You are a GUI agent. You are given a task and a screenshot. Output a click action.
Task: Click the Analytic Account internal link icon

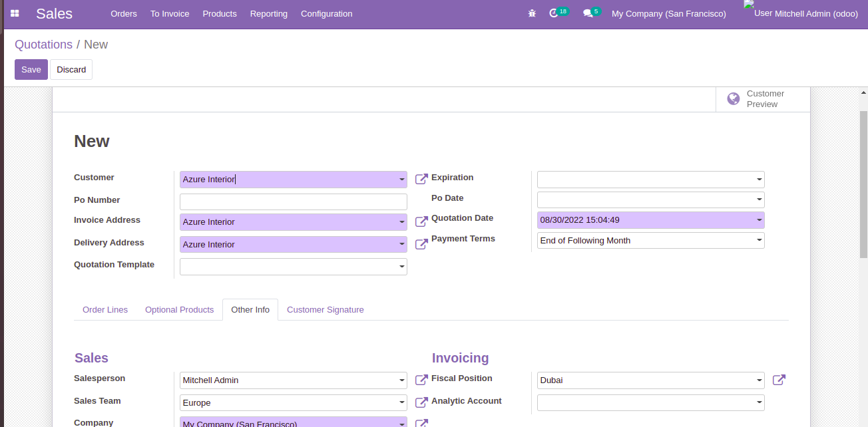(x=421, y=400)
